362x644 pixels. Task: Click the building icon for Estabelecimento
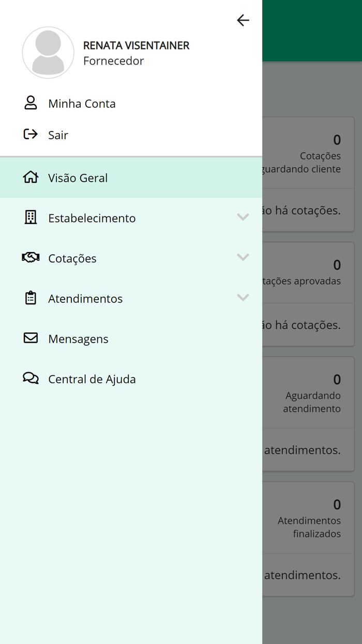[31, 217]
